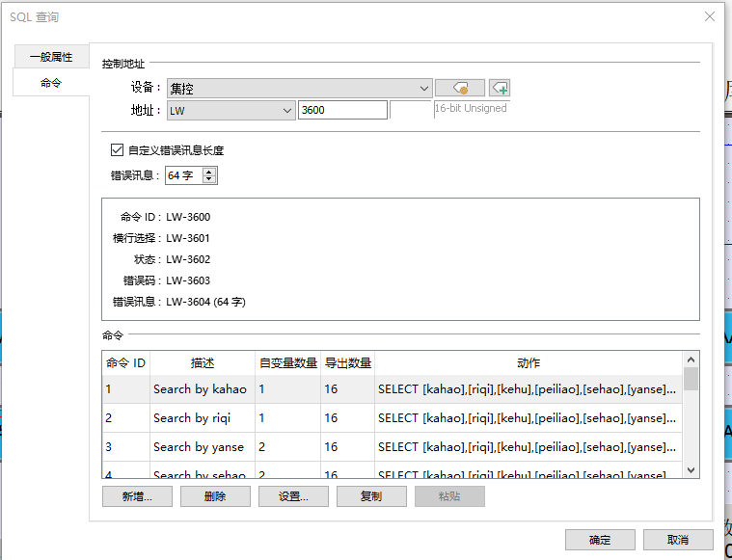Screen dimensions: 732x560
Task: Click the 错误讯息：LW-3604 (64 字) text
Action: (178, 302)
